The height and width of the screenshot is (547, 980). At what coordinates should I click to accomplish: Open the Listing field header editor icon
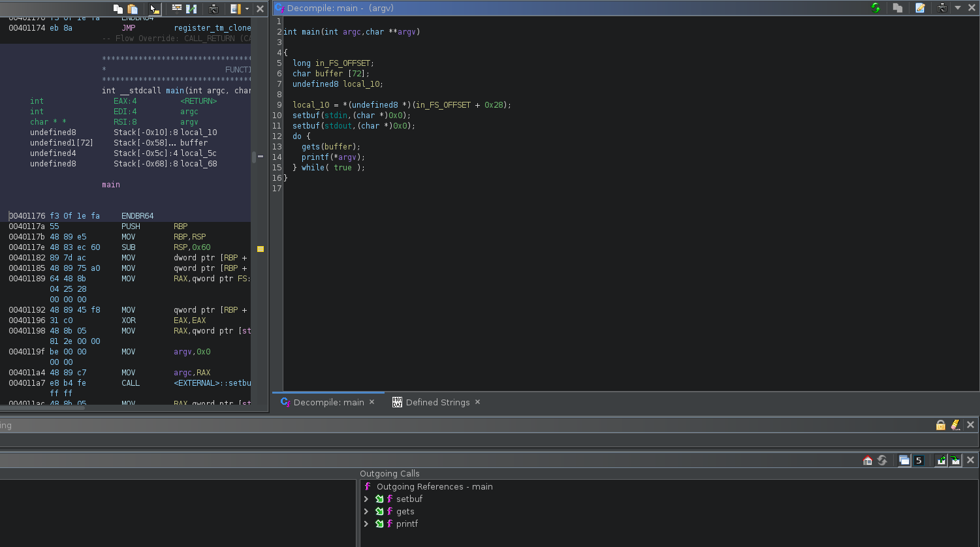pyautogui.click(x=177, y=8)
